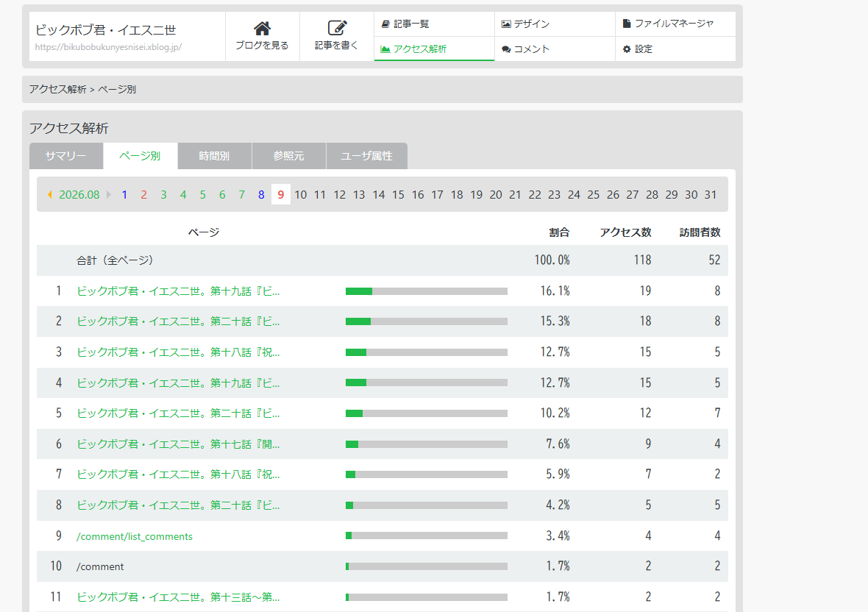Viewport: 868px width, 612px height.
Task: Click the 15.3% progress bar in row 2
Action: 426,321
